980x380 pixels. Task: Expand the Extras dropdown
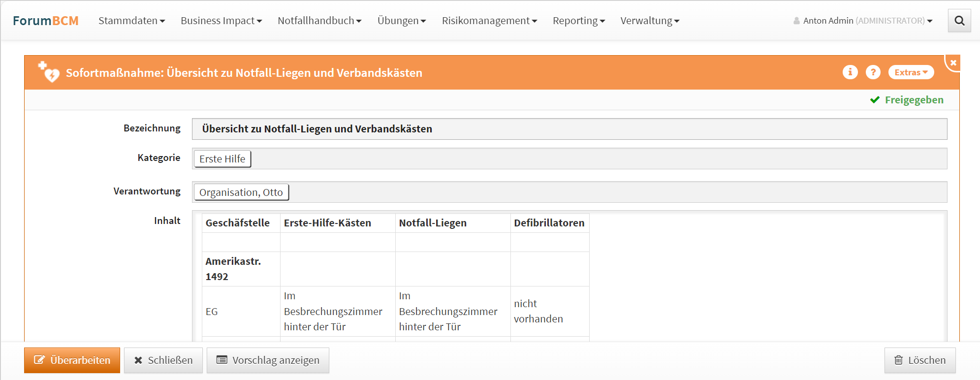click(x=911, y=72)
